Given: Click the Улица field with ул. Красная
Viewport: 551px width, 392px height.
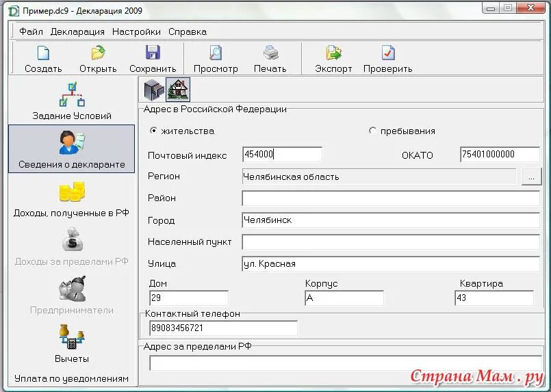Looking at the screenshot, I should 391,264.
